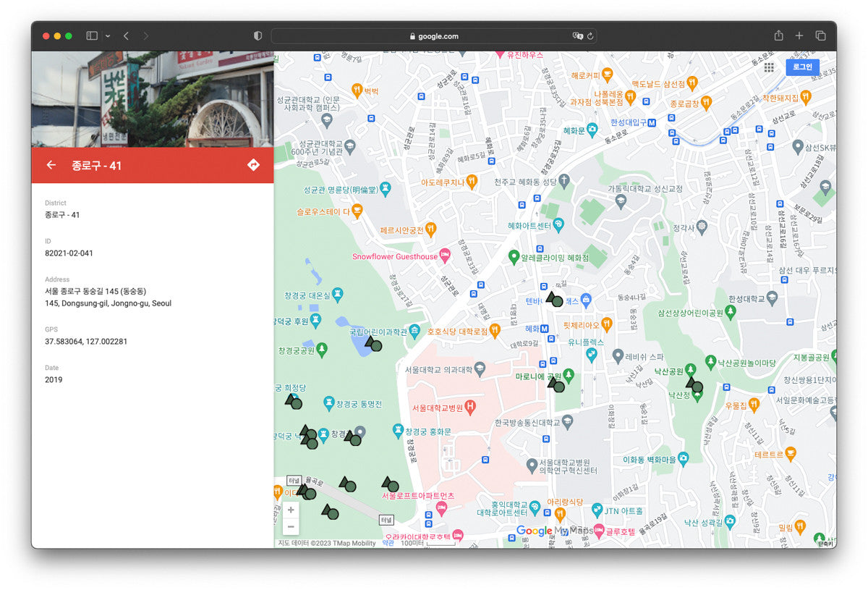This screenshot has width=868, height=590.
Task: Open the 약관 terms link on map
Action: (388, 543)
